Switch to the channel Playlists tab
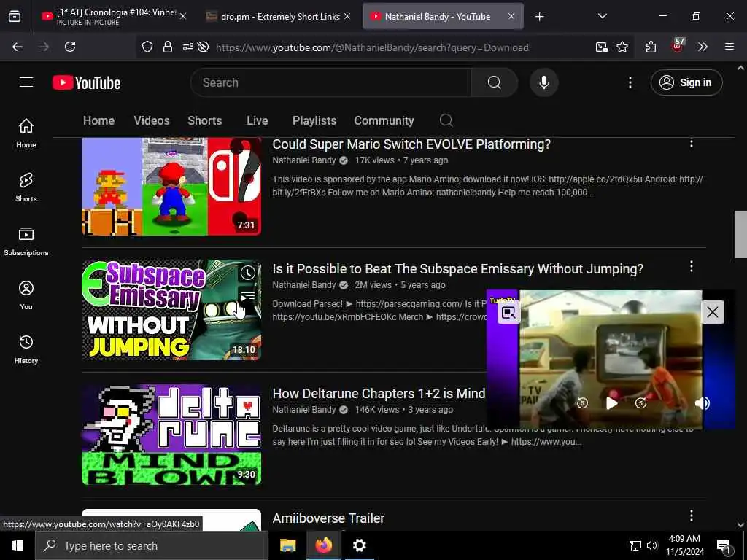This screenshot has width=747, height=560. click(314, 120)
